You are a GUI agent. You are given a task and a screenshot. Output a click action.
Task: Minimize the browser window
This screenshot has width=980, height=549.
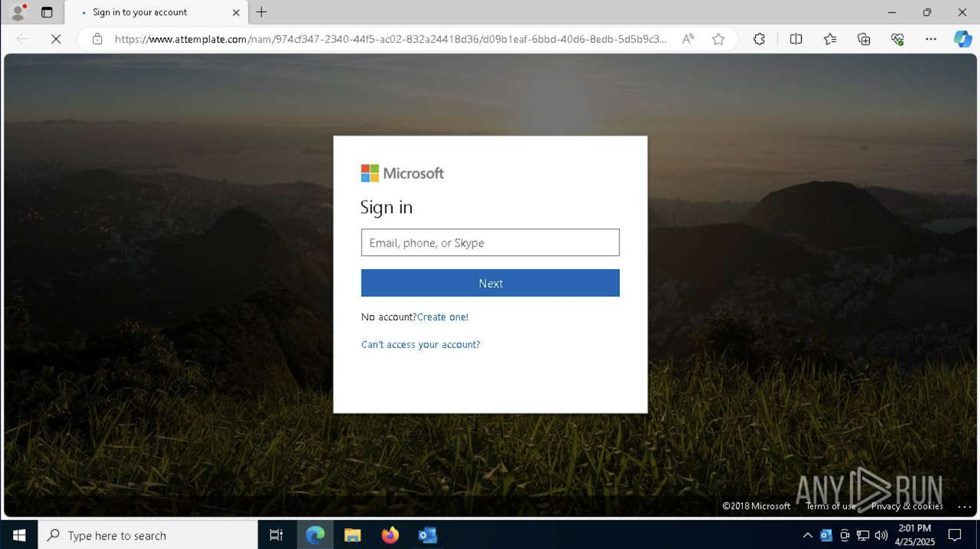(892, 12)
